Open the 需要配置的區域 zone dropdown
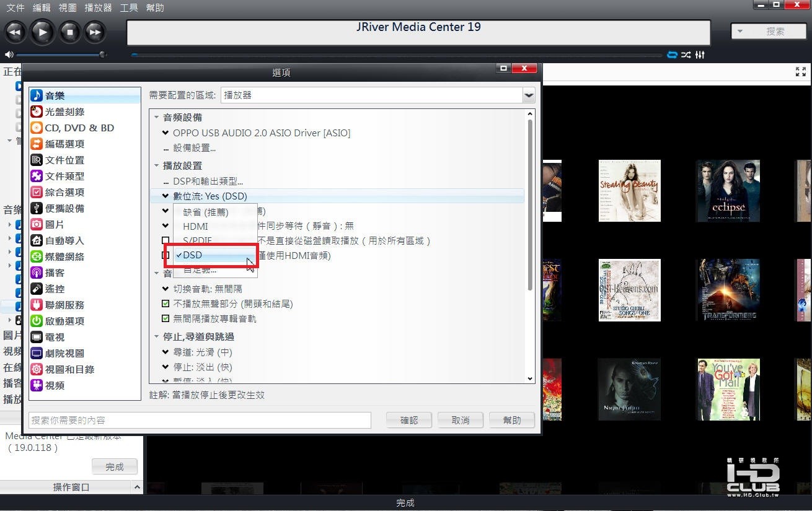This screenshot has width=812, height=511. click(378, 95)
